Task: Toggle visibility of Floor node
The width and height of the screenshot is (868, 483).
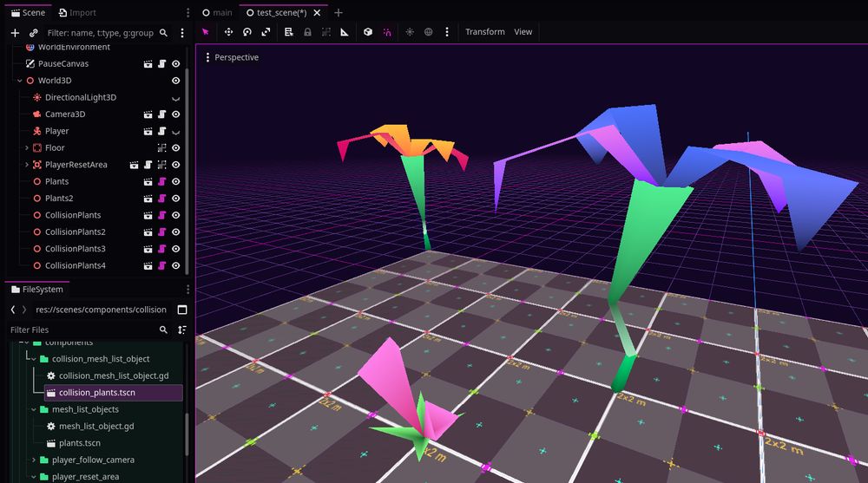Action: coord(176,148)
